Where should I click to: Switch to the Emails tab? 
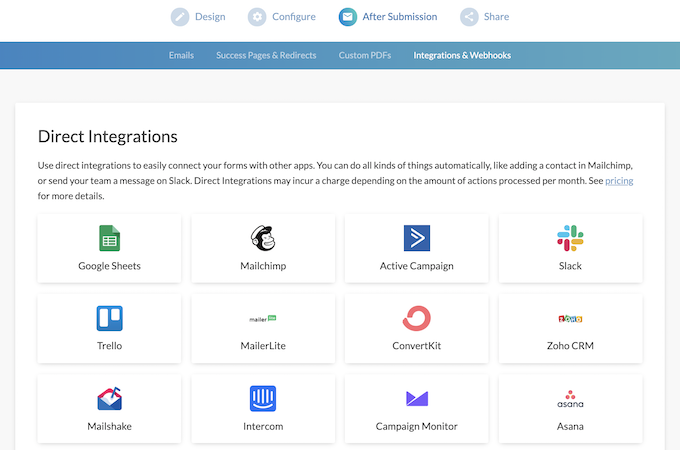(181, 55)
